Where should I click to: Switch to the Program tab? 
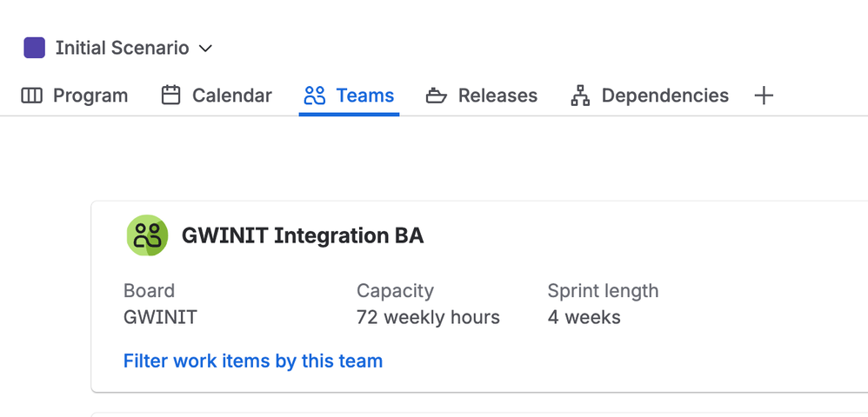90,96
